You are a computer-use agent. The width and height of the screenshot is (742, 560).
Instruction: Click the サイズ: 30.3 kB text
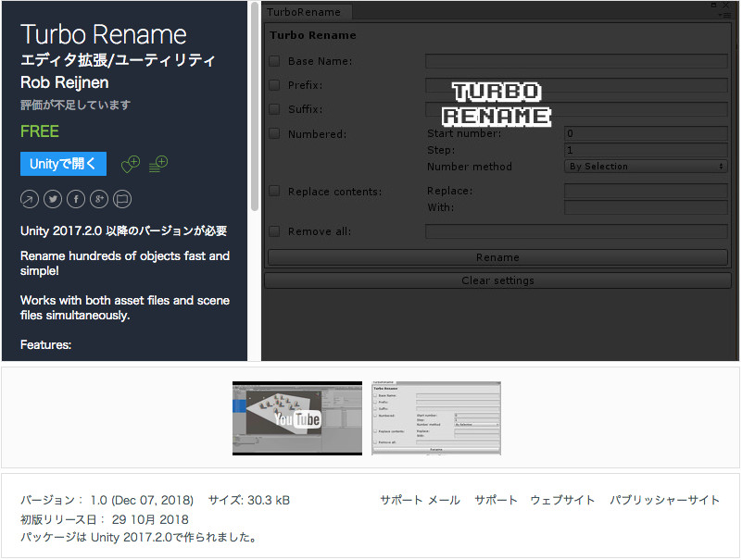click(x=249, y=500)
